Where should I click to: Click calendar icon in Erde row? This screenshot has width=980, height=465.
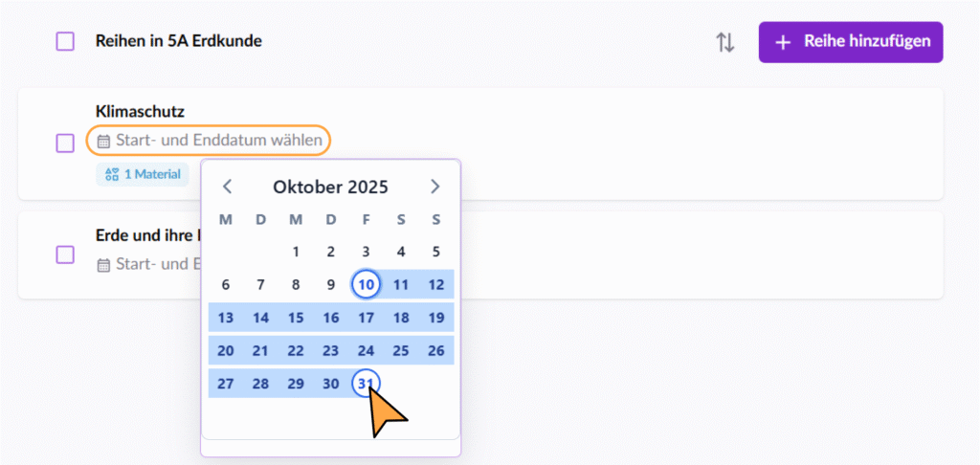(x=103, y=265)
